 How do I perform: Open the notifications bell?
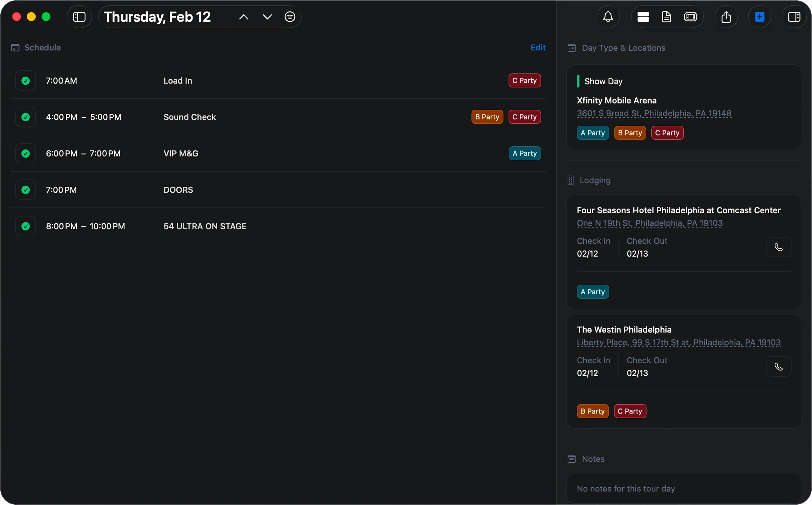(608, 16)
